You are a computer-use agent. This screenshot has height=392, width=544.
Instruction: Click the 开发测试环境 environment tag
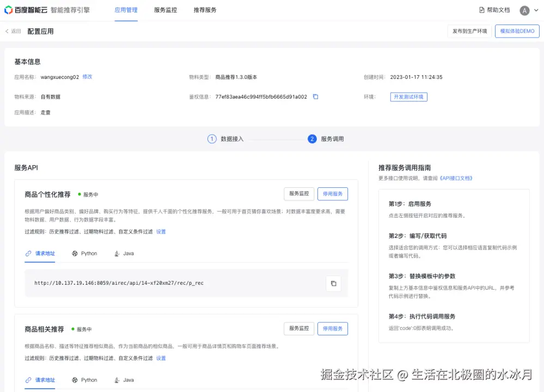pyautogui.click(x=408, y=97)
